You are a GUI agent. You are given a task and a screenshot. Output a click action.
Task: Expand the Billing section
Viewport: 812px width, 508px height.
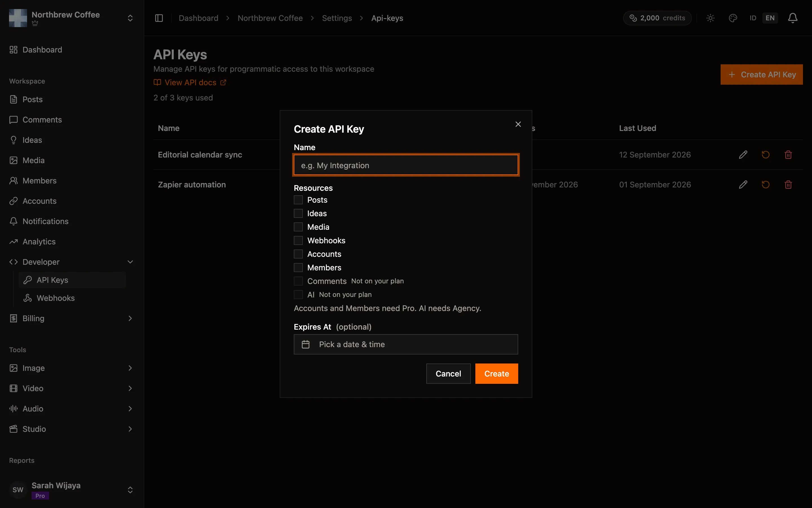tap(130, 318)
